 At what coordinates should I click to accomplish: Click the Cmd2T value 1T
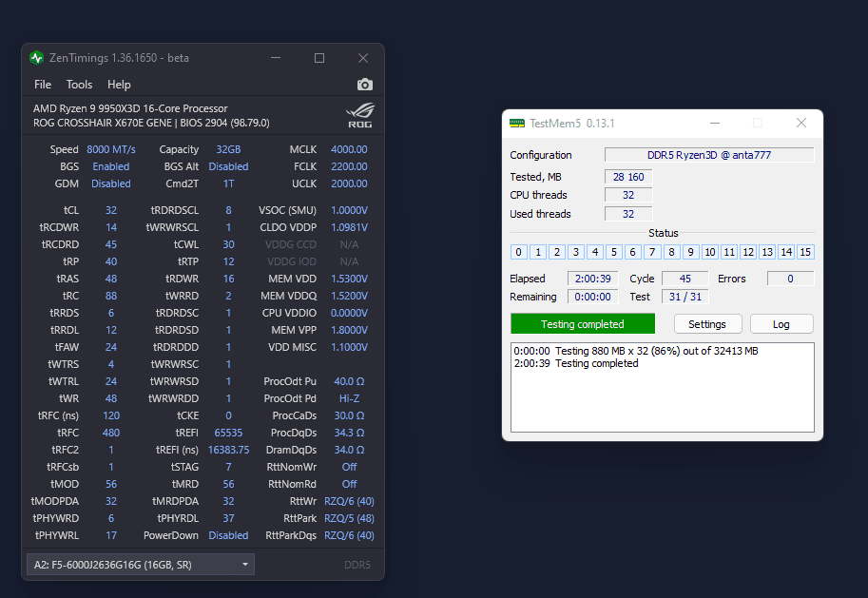click(x=228, y=183)
